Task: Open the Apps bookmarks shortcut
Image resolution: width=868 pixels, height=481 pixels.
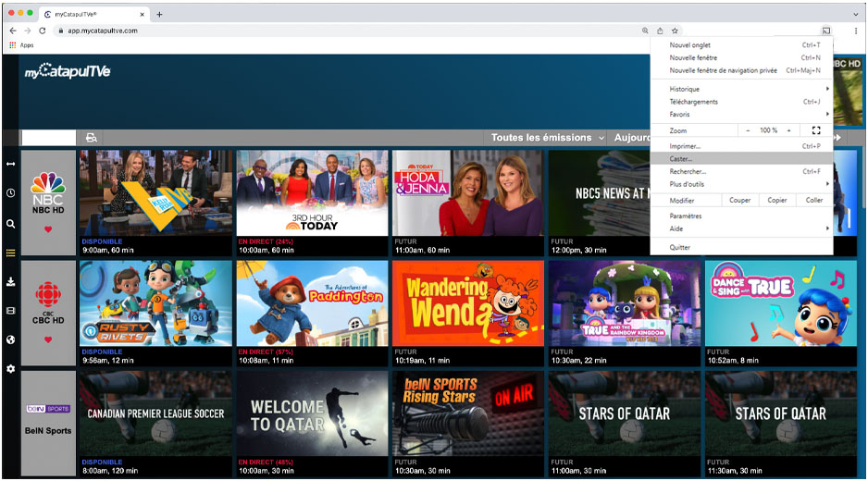Action: click(21, 45)
